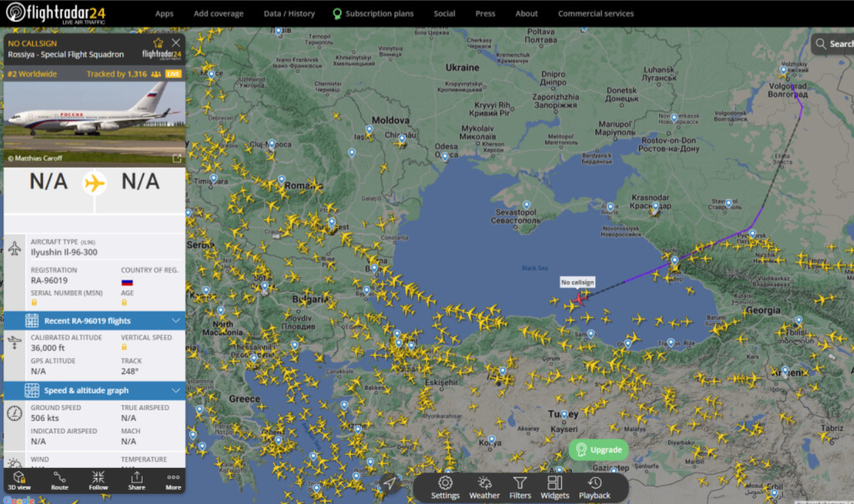Start Playback mode
The image size is (854, 504).
click(595, 488)
